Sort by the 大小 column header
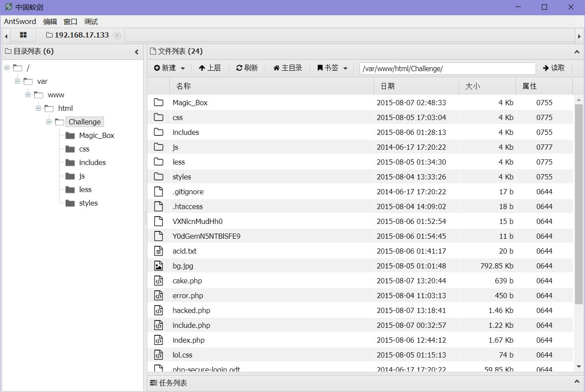Image resolution: width=585 pixels, height=392 pixels. point(488,86)
